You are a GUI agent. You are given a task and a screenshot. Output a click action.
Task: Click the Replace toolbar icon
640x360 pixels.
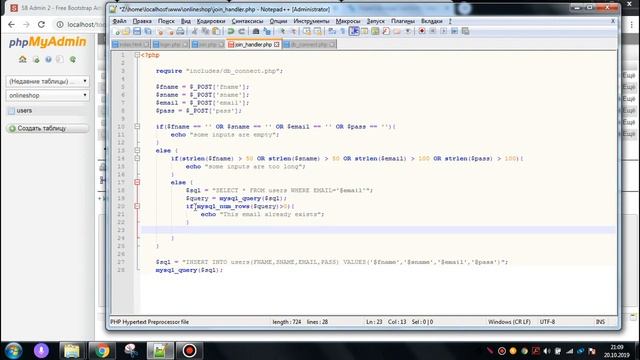(x=267, y=31)
